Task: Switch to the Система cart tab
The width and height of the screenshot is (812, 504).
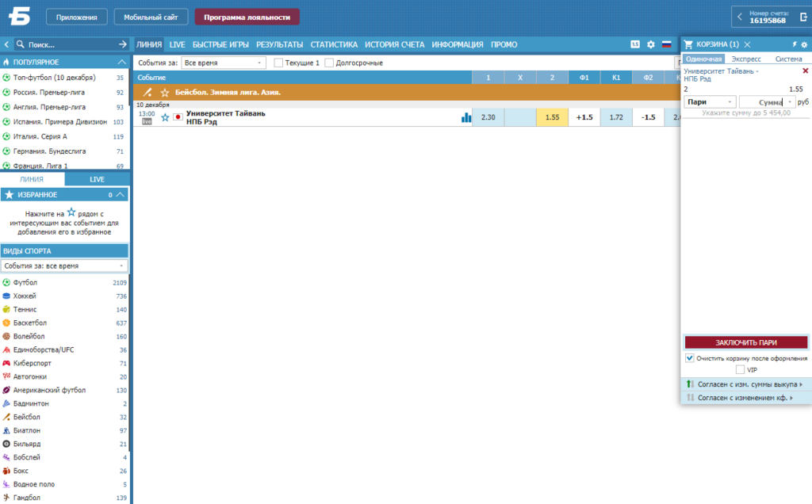Action: 788,59
